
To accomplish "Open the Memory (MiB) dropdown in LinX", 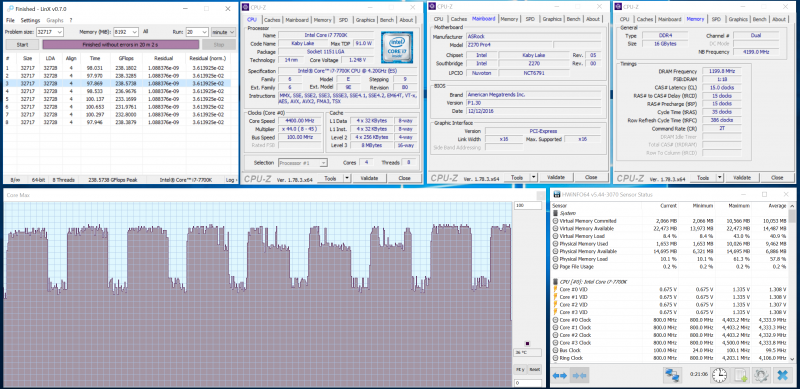I will pyautogui.click(x=135, y=32).
